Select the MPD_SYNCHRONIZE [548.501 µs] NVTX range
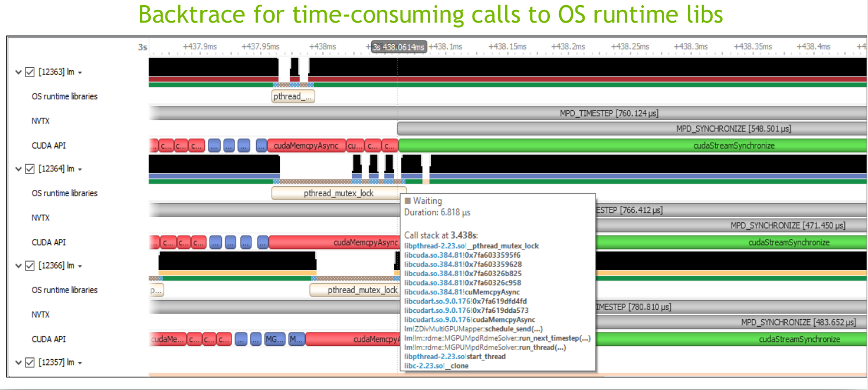 click(x=733, y=129)
